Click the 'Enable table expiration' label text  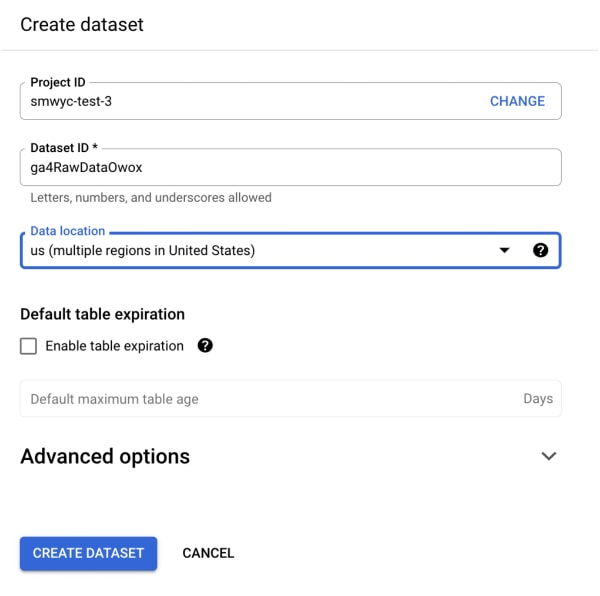click(114, 346)
